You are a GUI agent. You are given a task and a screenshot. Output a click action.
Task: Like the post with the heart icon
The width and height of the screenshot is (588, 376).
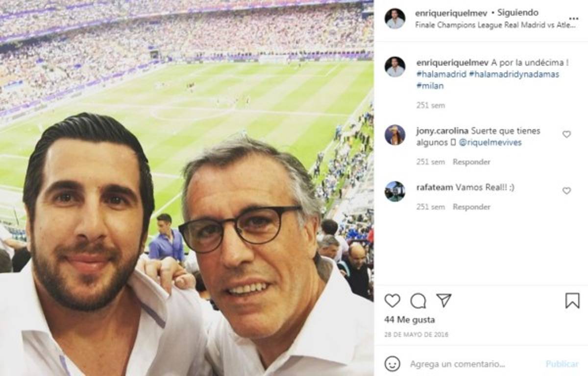(x=392, y=301)
